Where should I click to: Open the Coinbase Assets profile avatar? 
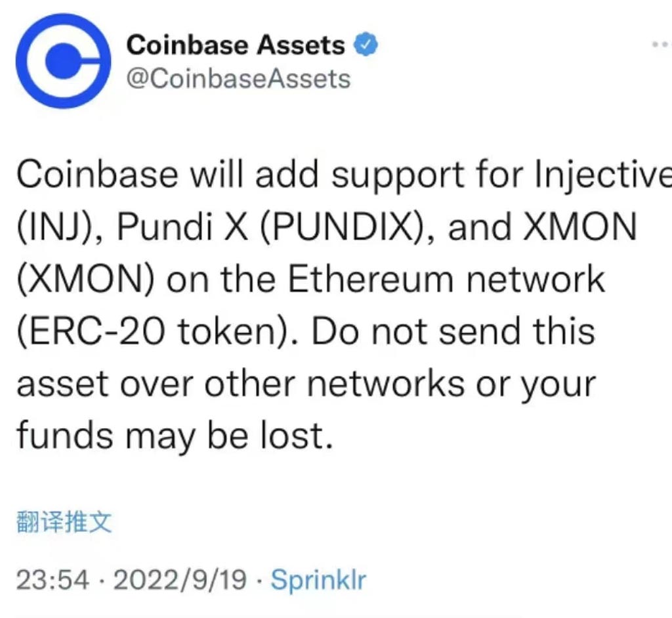click(64, 61)
